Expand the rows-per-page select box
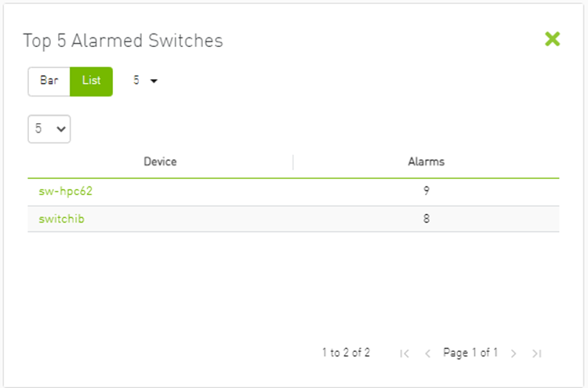The width and height of the screenshot is (588, 388). click(x=49, y=129)
